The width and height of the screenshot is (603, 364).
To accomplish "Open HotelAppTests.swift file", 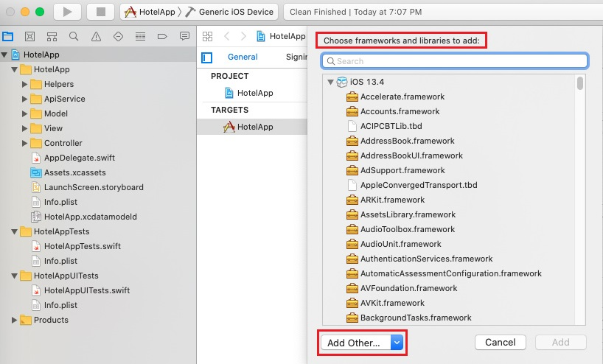I will tap(83, 246).
